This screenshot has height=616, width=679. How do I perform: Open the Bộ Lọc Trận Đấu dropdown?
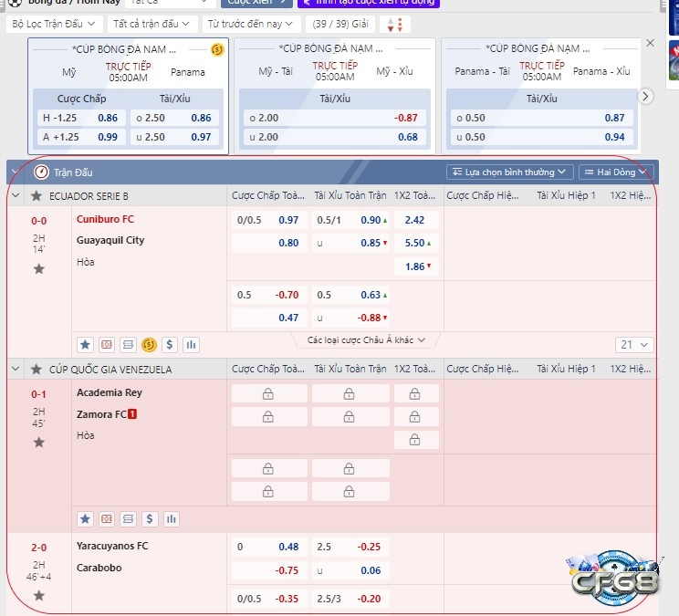pos(54,24)
